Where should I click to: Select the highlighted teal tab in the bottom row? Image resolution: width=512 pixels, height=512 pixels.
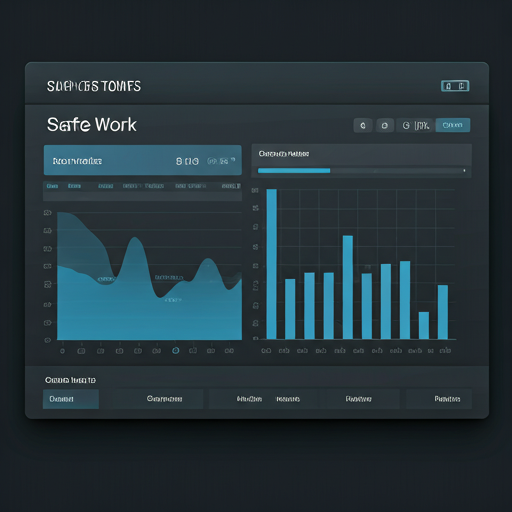point(71,399)
